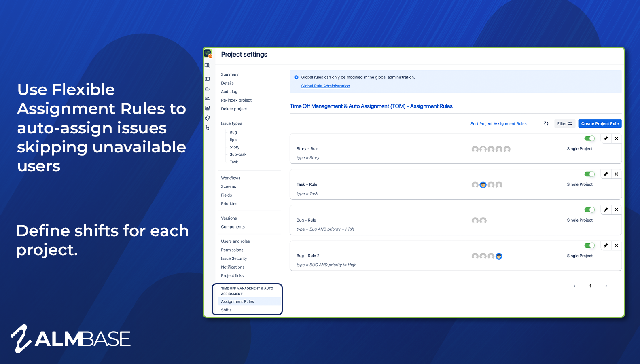Open the Add-ons puzzle icon
Image resolution: width=640 pixels, height=364 pixels.
pyautogui.click(x=208, y=118)
